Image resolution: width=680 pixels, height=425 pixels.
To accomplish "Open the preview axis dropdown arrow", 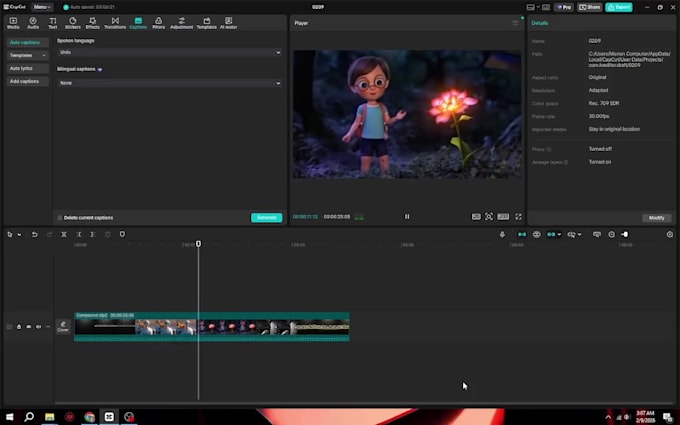I will (579, 235).
